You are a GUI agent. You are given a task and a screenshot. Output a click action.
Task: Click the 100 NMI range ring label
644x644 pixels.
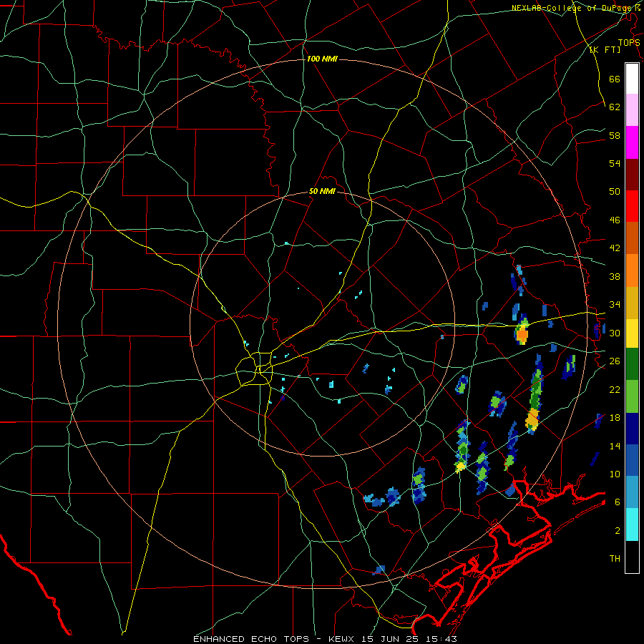pyautogui.click(x=322, y=59)
